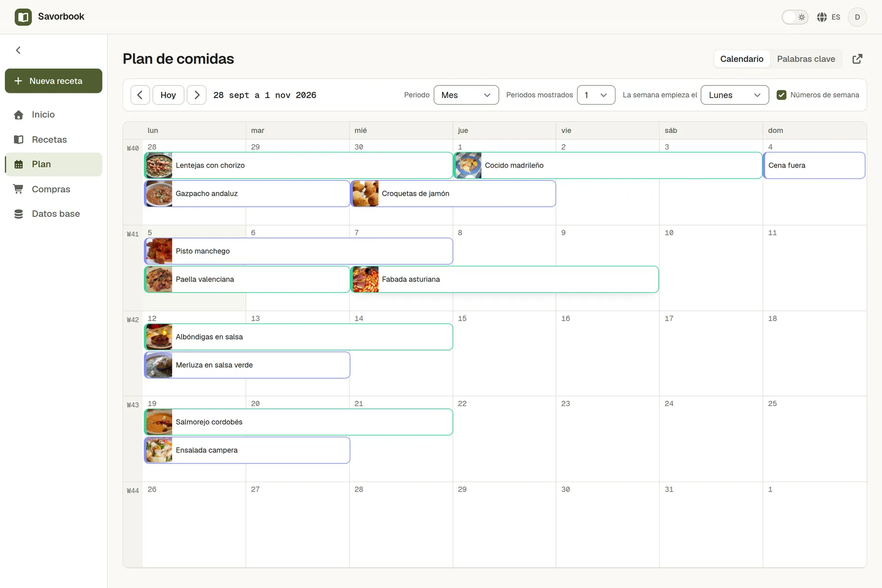Click the Cocido madrileño thumbnail
This screenshot has width=882, height=588.
[x=468, y=165]
